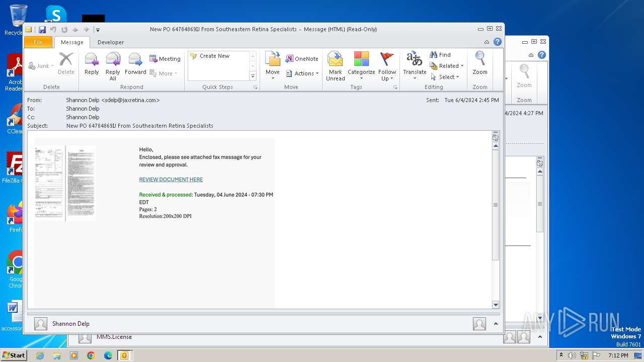The height and width of the screenshot is (362, 644).
Task: Show hidden system tray icons
Action: 561,355
